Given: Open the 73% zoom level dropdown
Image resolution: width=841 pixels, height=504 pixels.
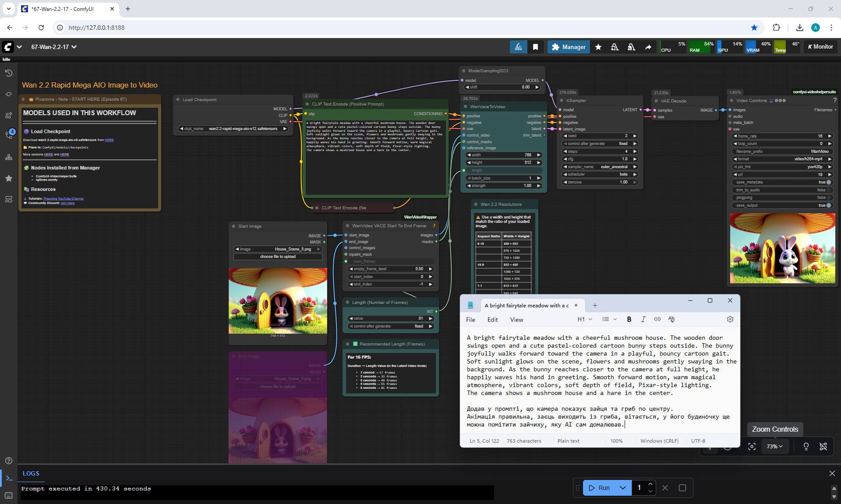Looking at the screenshot, I should (774, 446).
